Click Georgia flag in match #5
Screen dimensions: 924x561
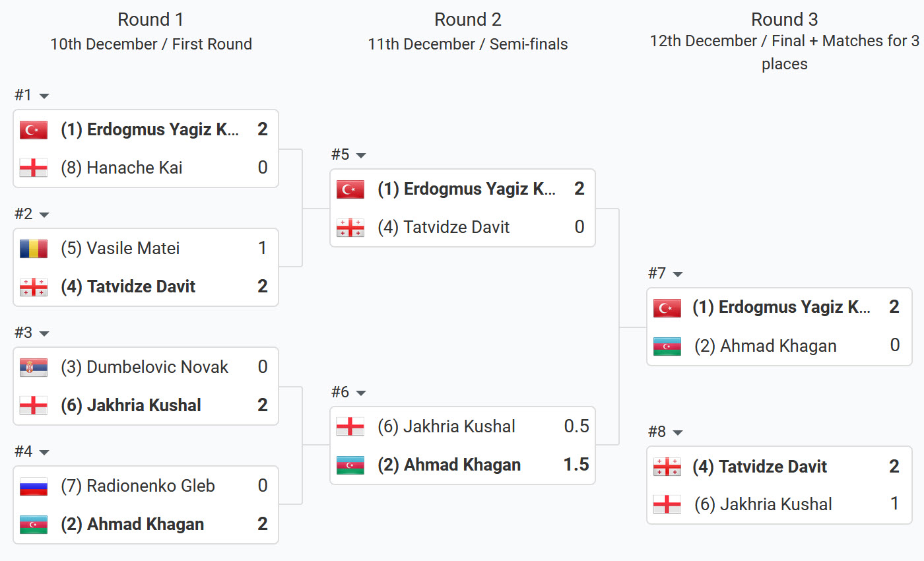350,228
